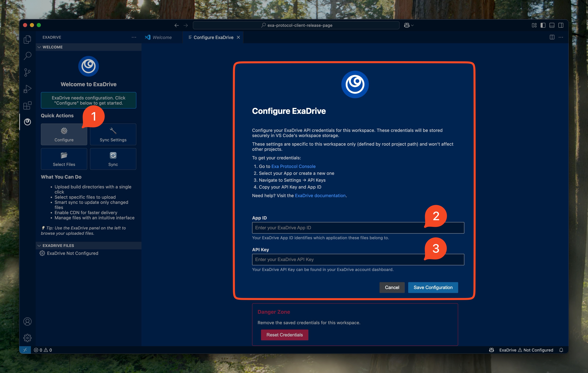Toggle the primary side bar icon
The height and width of the screenshot is (373, 588).
543,25
